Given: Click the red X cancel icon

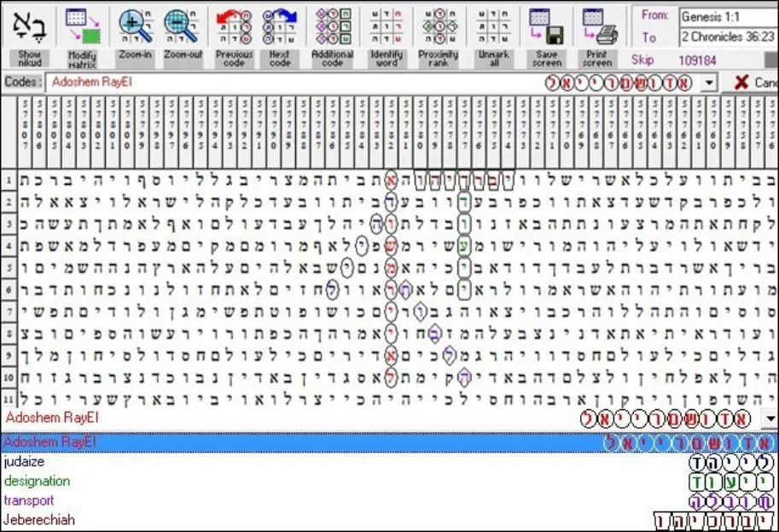Looking at the screenshot, I should [741, 82].
